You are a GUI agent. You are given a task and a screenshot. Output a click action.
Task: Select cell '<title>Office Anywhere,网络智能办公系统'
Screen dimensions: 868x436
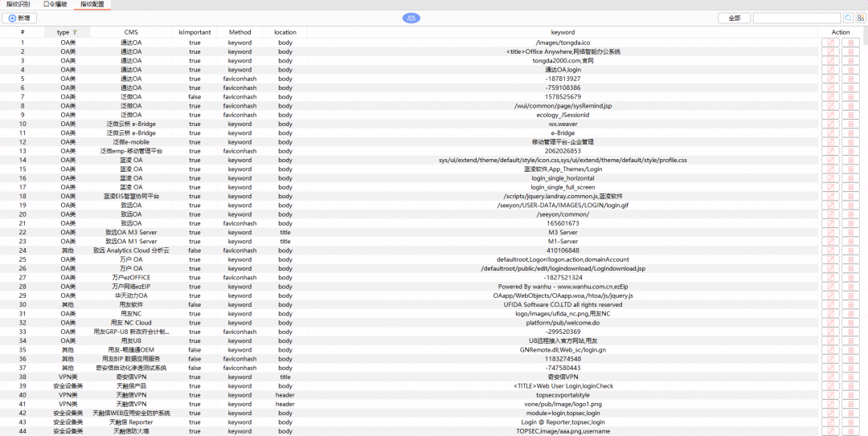tap(563, 51)
